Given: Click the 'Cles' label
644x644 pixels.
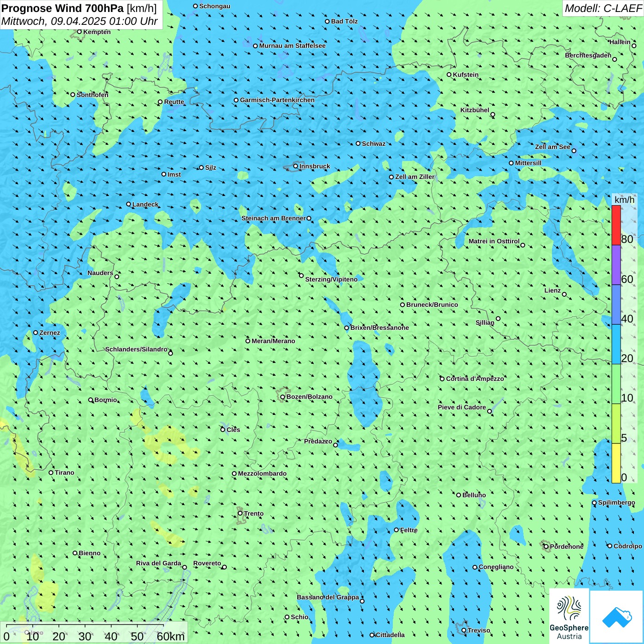Looking at the screenshot, I should pyautogui.click(x=233, y=430).
